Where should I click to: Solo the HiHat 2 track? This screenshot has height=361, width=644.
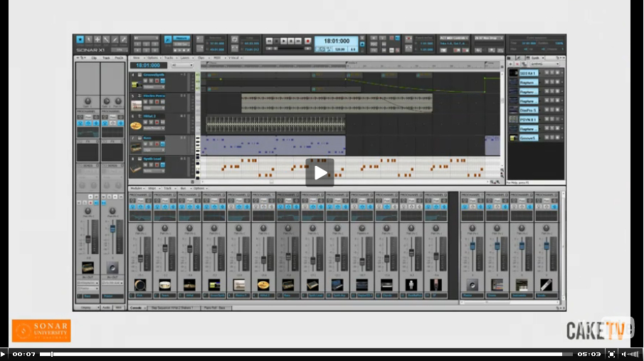[151, 122]
